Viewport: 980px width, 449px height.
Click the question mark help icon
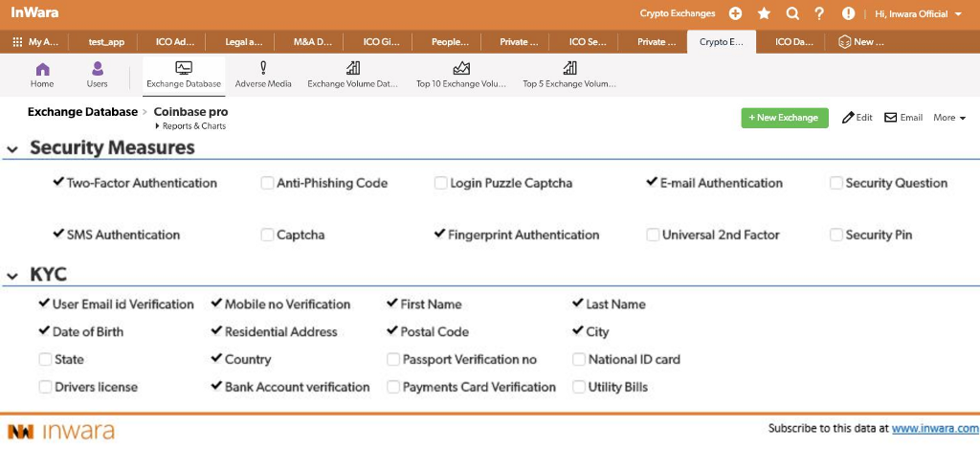(x=819, y=13)
